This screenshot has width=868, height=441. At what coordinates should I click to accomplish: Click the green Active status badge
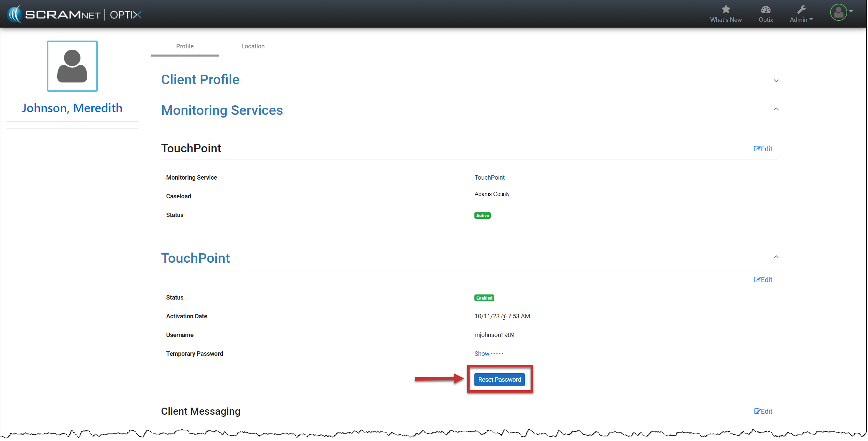click(x=482, y=215)
